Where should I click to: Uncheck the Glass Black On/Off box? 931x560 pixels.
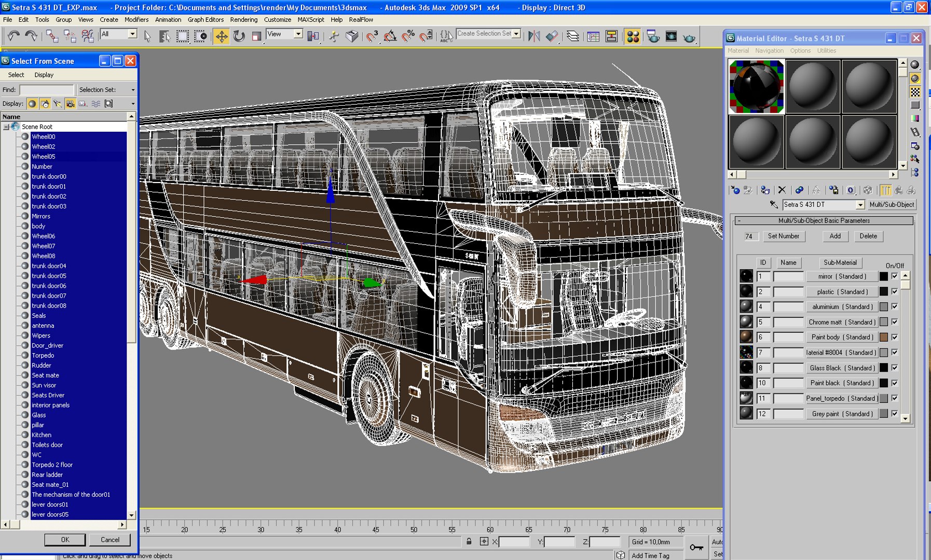tap(895, 368)
